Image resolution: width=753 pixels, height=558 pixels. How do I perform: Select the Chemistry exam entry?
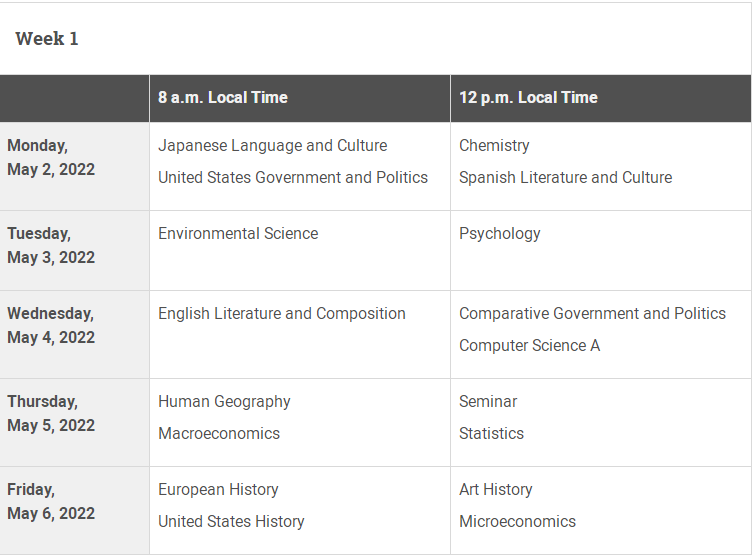tap(494, 146)
